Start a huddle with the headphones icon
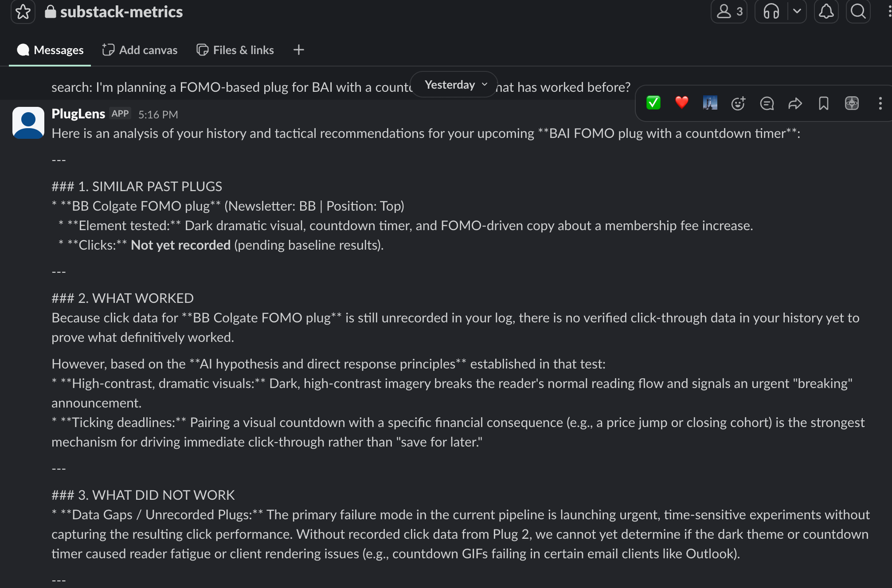This screenshot has width=892, height=588. pyautogui.click(x=771, y=12)
